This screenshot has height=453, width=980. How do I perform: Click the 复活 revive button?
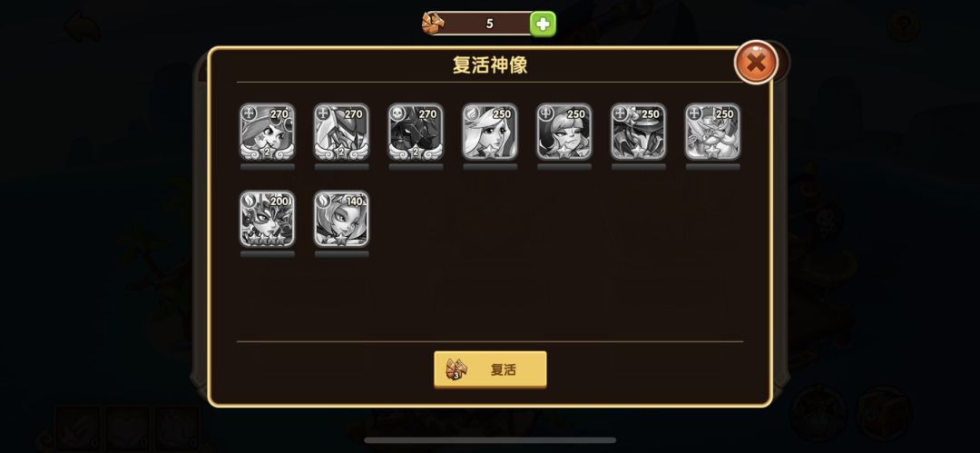pos(490,369)
